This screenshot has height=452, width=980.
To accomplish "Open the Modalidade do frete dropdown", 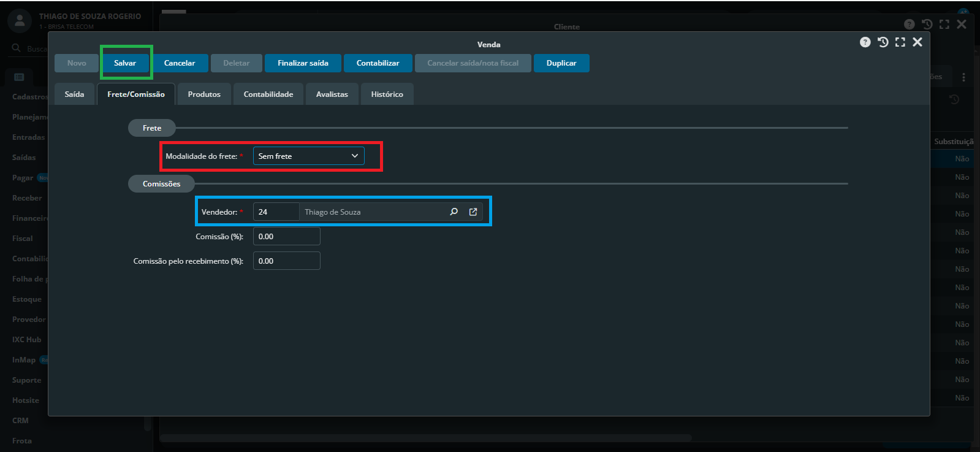I will (308, 156).
